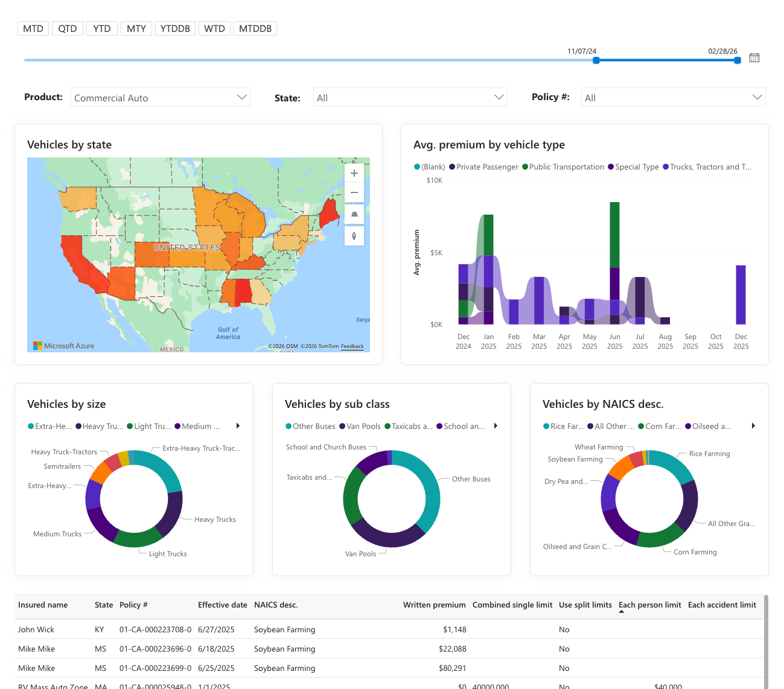
Task: Expand the Policy # filter dropdown
Action: pos(673,98)
